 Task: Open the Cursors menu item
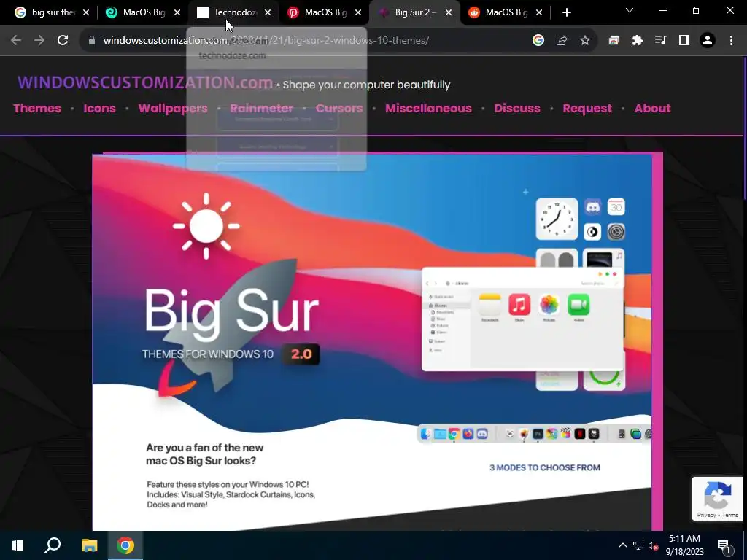point(339,108)
